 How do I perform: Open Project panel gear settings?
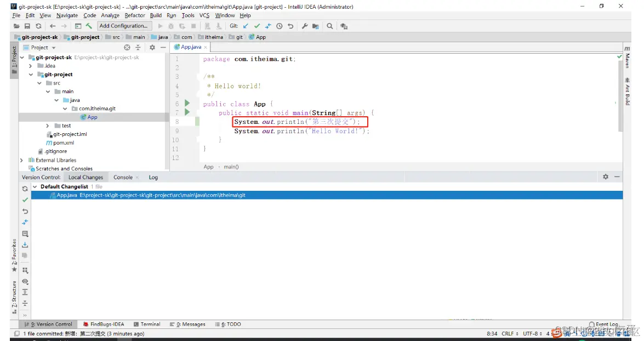click(x=152, y=47)
